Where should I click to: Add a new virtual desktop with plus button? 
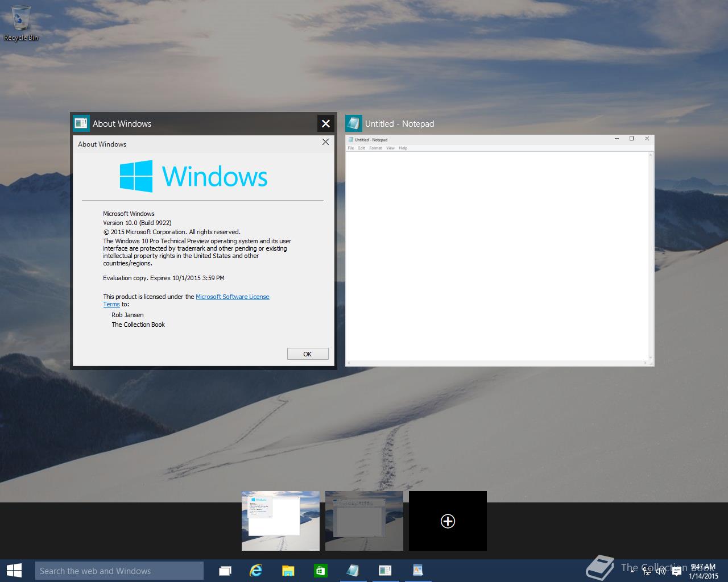coord(448,521)
